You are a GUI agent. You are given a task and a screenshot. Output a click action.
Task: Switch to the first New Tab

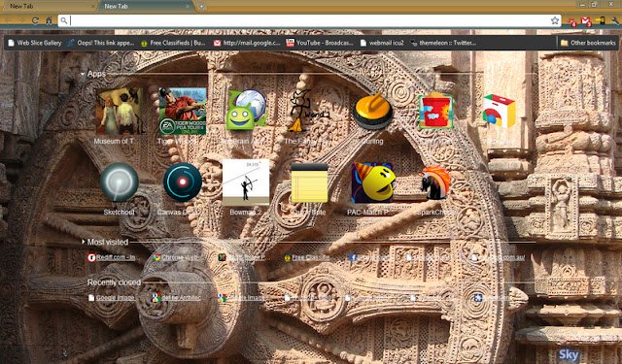click(49, 6)
